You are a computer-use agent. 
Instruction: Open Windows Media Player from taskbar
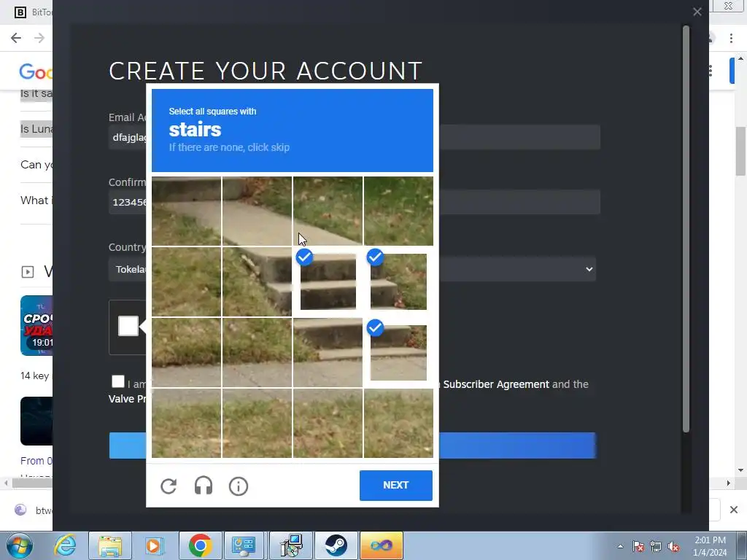click(154, 545)
